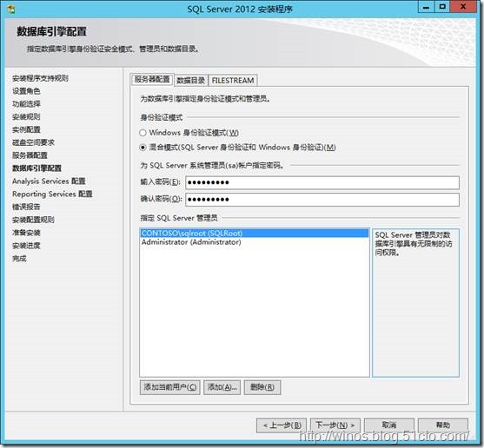The width and height of the screenshot is (484, 448).
Task: Click 安装配置规则 step in sidebar
Action: (33, 220)
